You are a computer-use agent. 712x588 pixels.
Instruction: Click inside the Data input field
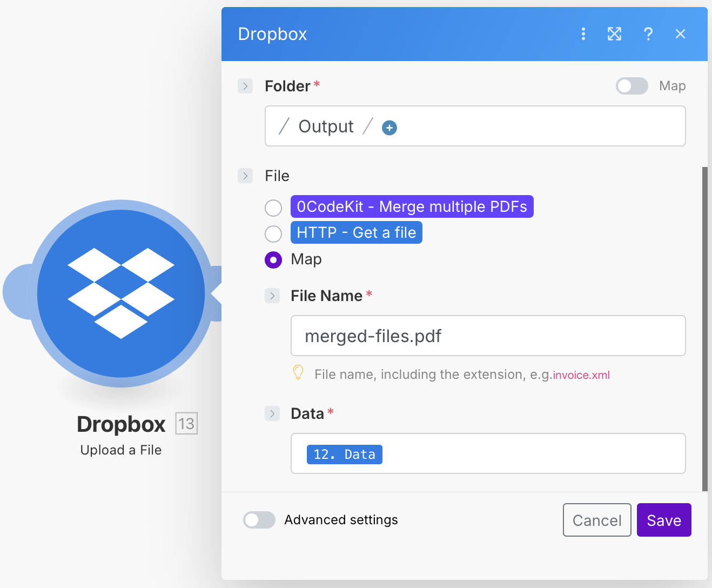click(x=488, y=453)
